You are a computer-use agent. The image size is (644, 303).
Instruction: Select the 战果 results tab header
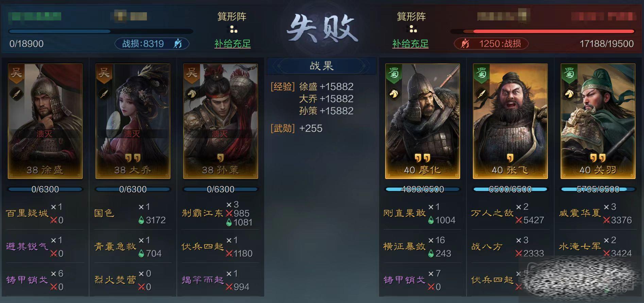(322, 66)
